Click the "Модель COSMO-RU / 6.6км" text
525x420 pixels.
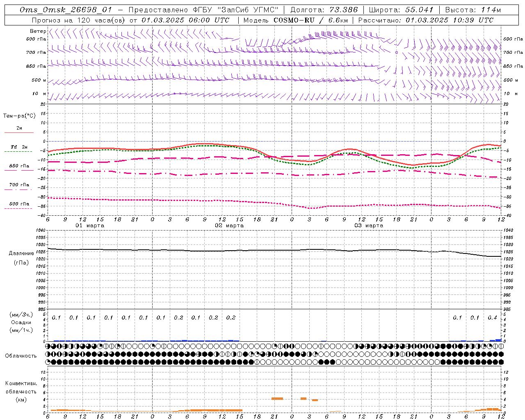[x=296, y=20]
